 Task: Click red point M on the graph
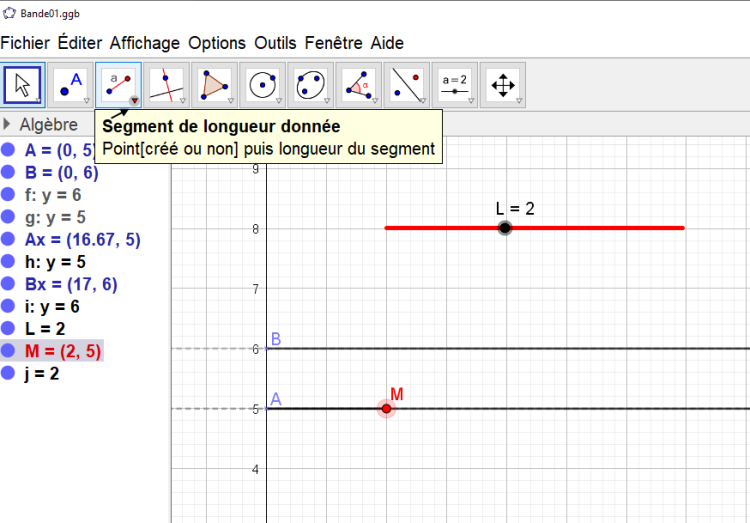[x=387, y=408]
